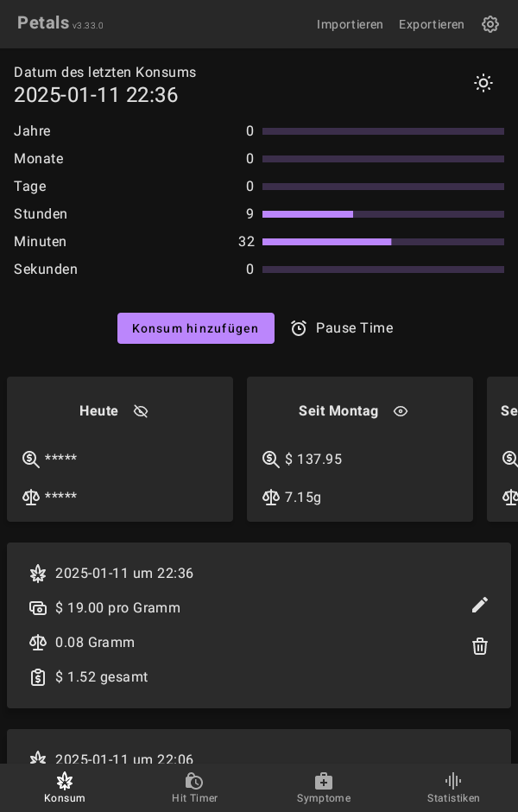Click the scale icon beside 7.15g
Screen dimensions: 518x812
pyautogui.click(x=271, y=498)
